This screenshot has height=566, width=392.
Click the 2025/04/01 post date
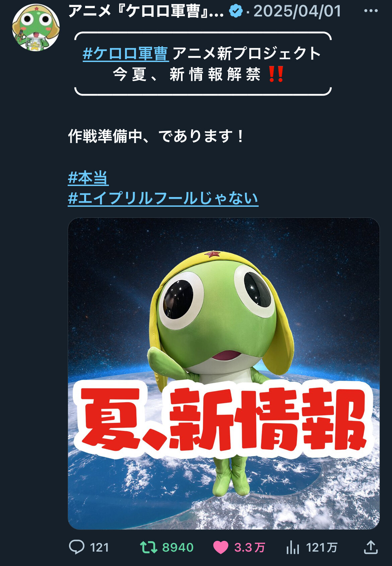[x=297, y=11]
